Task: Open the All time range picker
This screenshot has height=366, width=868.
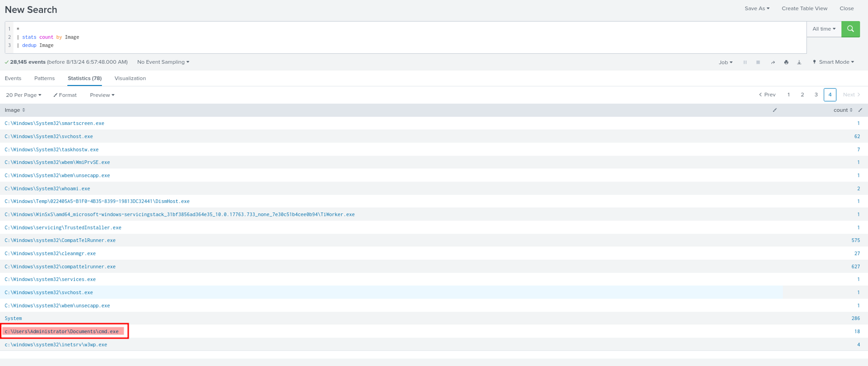Action: click(824, 29)
